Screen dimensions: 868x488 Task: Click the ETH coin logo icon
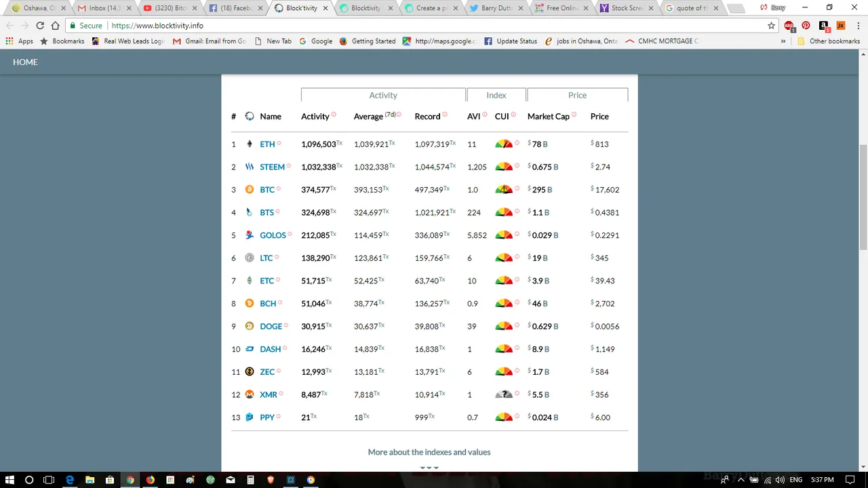tap(250, 144)
